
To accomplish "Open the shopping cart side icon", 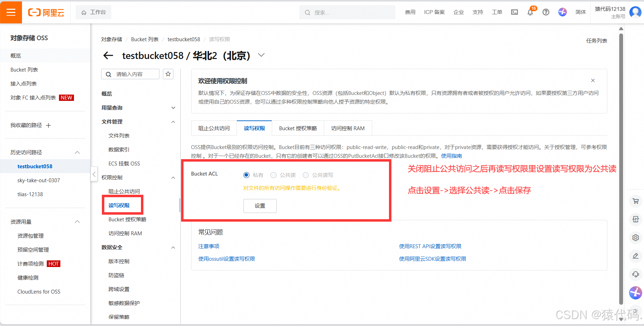I will coord(636,201).
